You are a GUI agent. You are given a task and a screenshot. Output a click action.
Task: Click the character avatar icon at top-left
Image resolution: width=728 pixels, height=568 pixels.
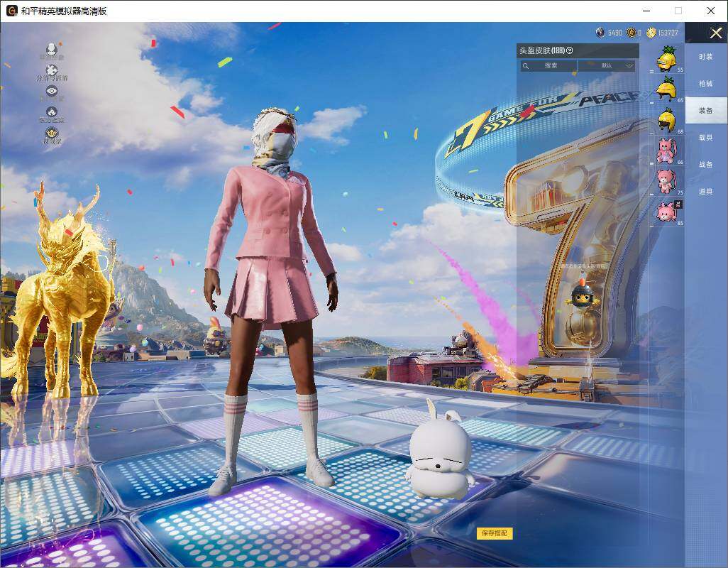pos(52,50)
